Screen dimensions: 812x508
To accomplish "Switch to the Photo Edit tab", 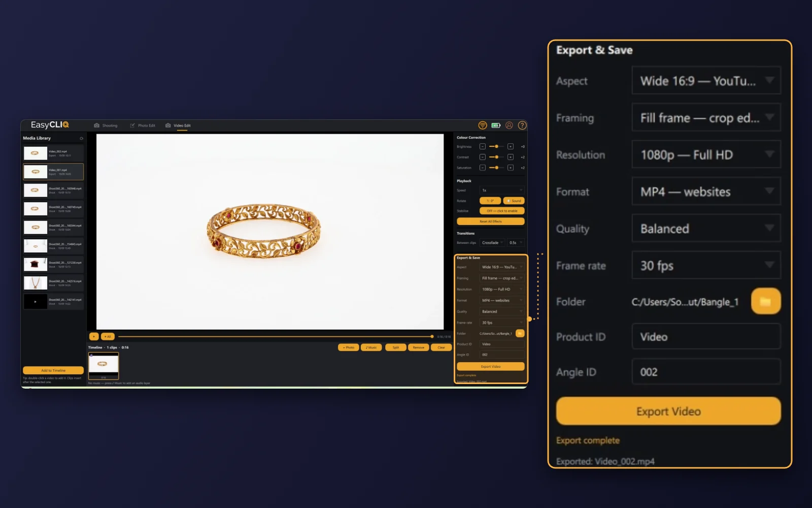I will 143,125.
